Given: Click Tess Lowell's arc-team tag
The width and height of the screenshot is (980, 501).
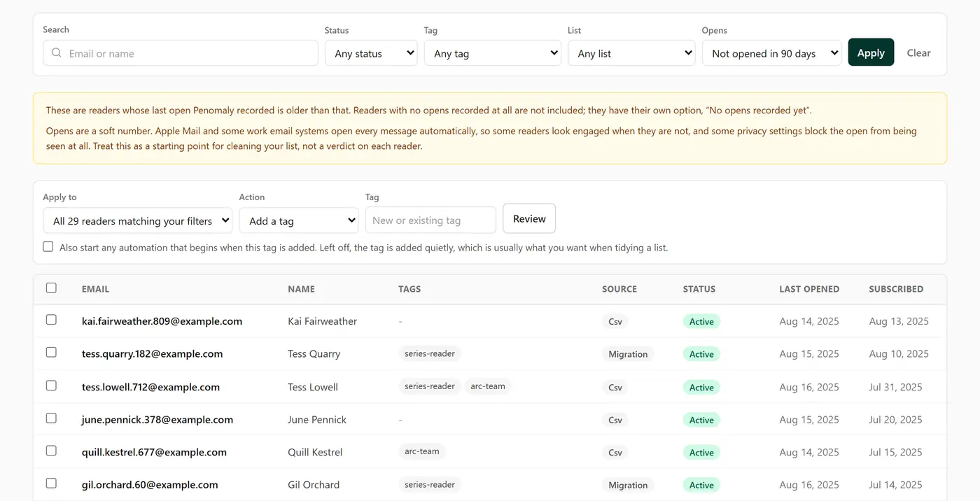Looking at the screenshot, I should pyautogui.click(x=488, y=386).
